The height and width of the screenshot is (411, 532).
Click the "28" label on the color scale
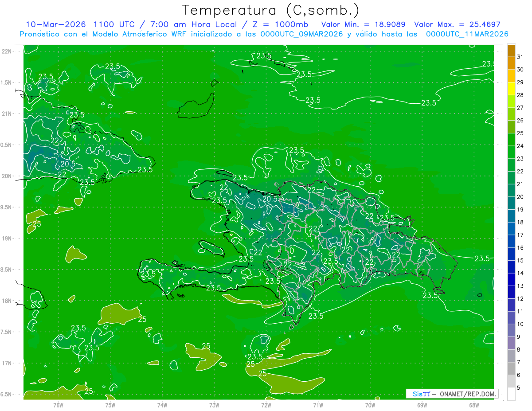click(x=520, y=95)
